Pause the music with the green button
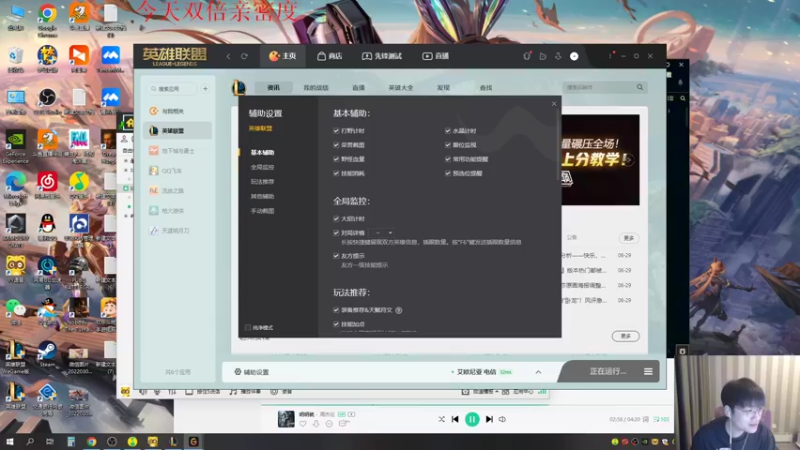Viewport: 800px width, 450px height. click(472, 419)
